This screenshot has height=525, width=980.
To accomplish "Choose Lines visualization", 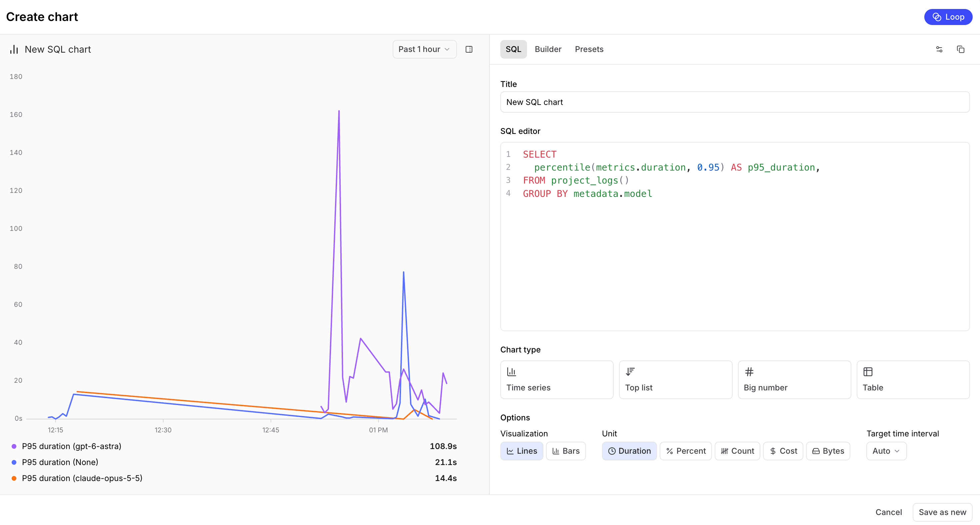I will (522, 451).
